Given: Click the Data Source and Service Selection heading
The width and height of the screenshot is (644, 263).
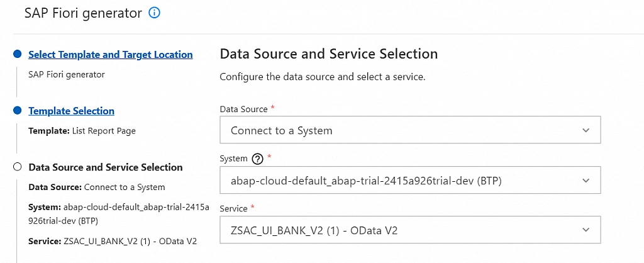Looking at the screenshot, I should pyautogui.click(x=328, y=54).
